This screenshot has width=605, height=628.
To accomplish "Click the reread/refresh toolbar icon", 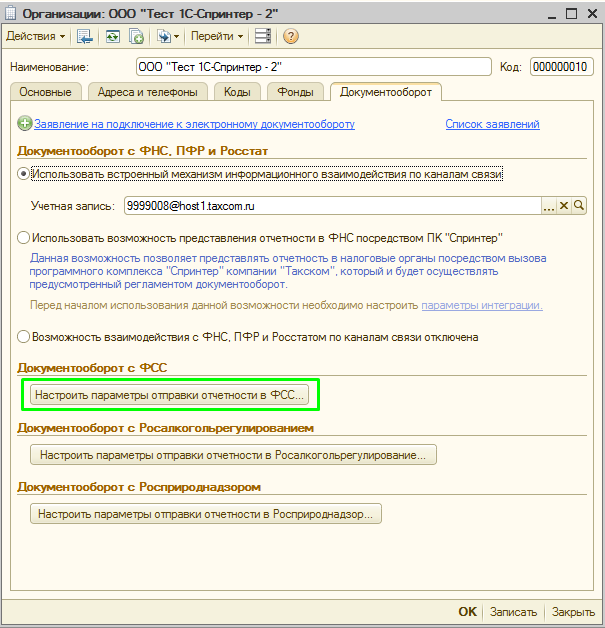I will (x=113, y=36).
